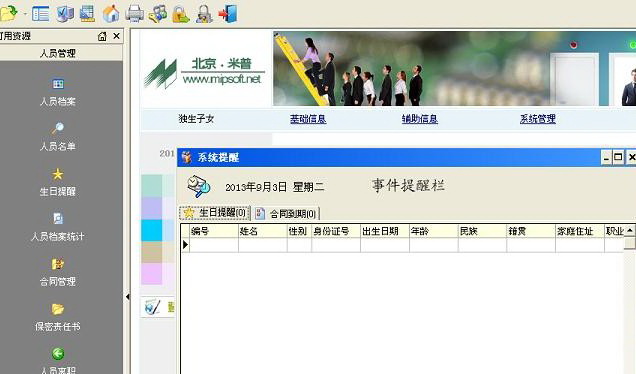Open 生日提醒 star item in sidebar
Viewport: 636px width, 374px height.
(x=58, y=183)
